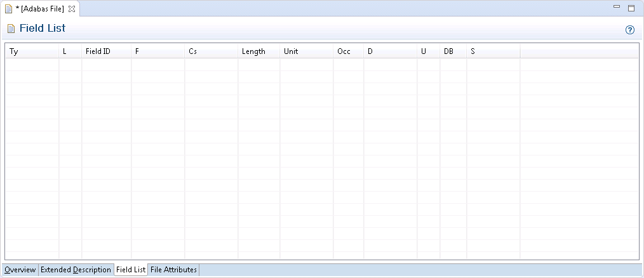Click the help question mark icon

tap(630, 30)
